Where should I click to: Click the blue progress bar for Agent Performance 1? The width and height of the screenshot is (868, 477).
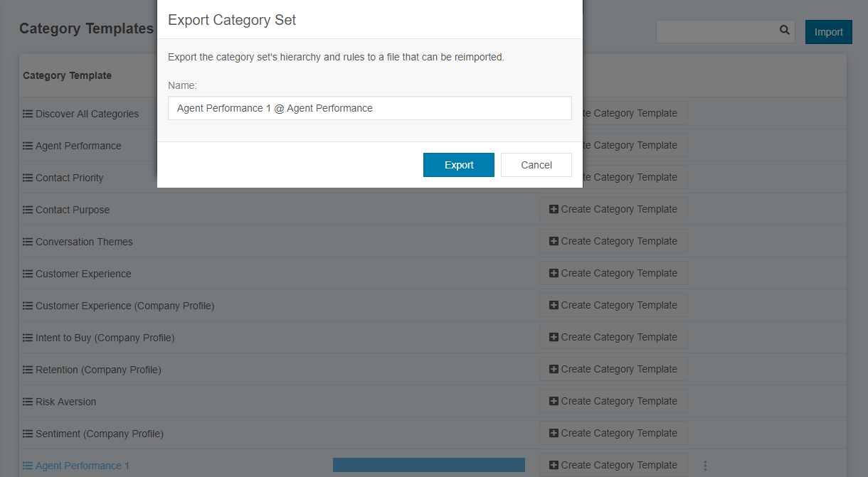(429, 465)
